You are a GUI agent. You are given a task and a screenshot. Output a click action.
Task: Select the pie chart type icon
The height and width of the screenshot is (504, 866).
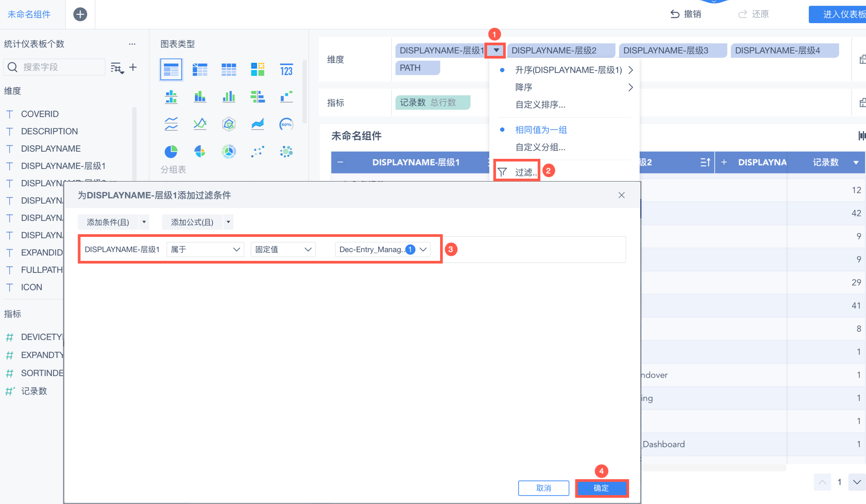pyautogui.click(x=171, y=152)
